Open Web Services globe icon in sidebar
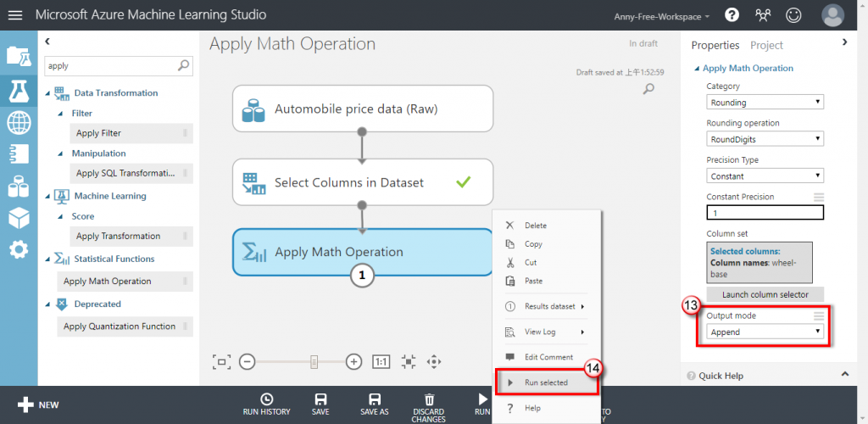 (x=19, y=122)
